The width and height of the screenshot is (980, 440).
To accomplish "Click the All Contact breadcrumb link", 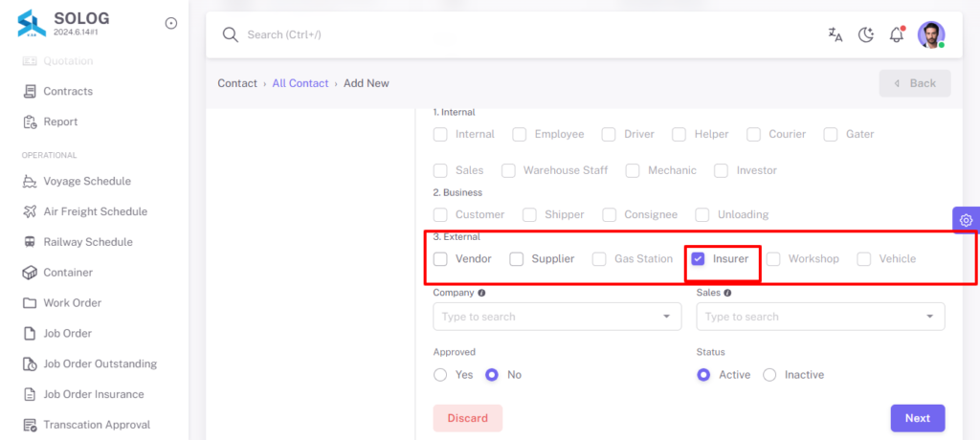I will coord(300,83).
